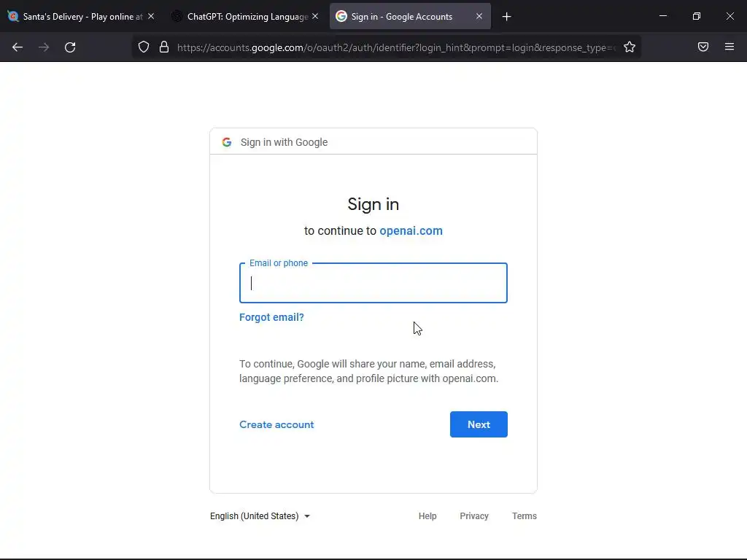The width and height of the screenshot is (747, 560).
Task: Open the Terms link
Action: click(x=524, y=516)
